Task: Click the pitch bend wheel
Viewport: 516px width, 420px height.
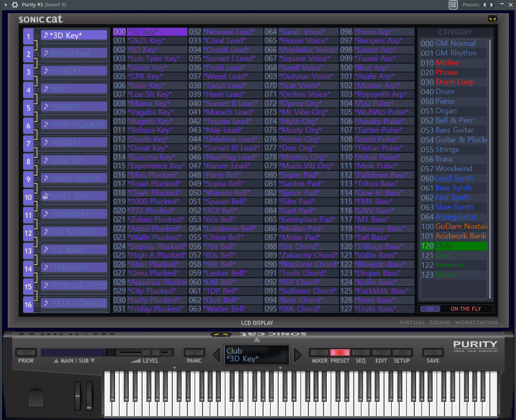Action: (x=77, y=396)
